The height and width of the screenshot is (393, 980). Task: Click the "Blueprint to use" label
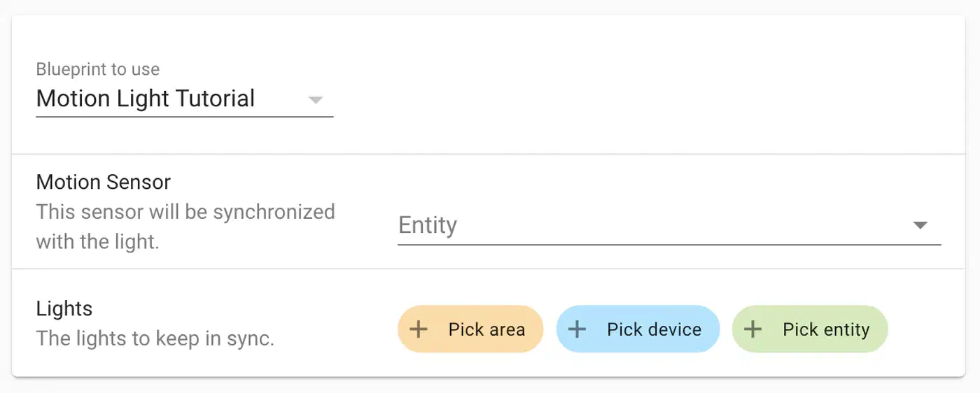(x=98, y=69)
